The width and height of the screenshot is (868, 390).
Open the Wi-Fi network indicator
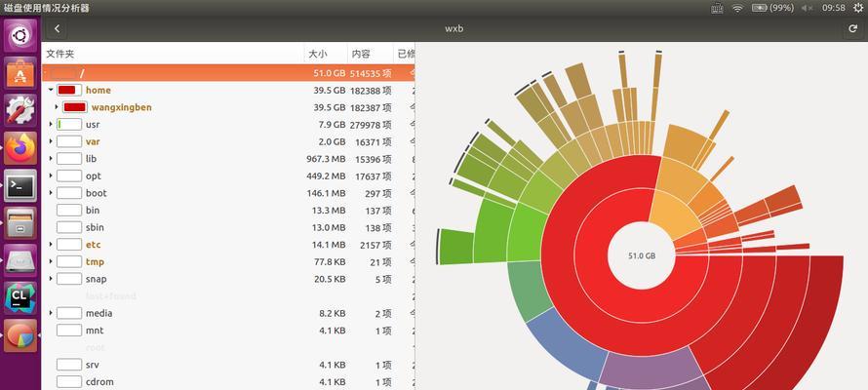(x=736, y=8)
